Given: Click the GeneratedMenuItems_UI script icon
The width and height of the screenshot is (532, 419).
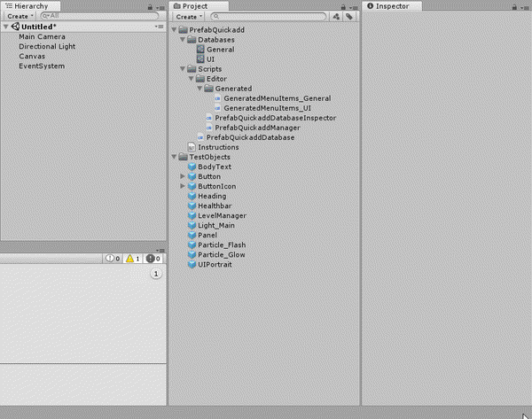Looking at the screenshot, I should tap(218, 108).
